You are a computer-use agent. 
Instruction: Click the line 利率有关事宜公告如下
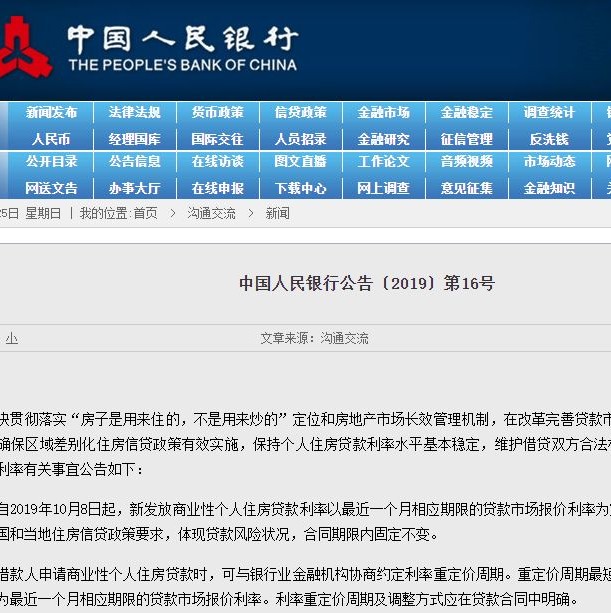pyautogui.click(x=72, y=470)
